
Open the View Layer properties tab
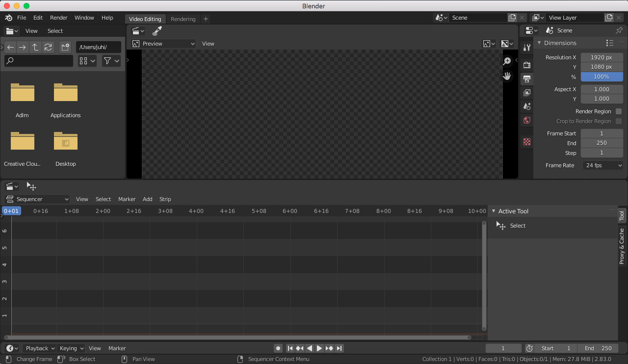(x=526, y=92)
